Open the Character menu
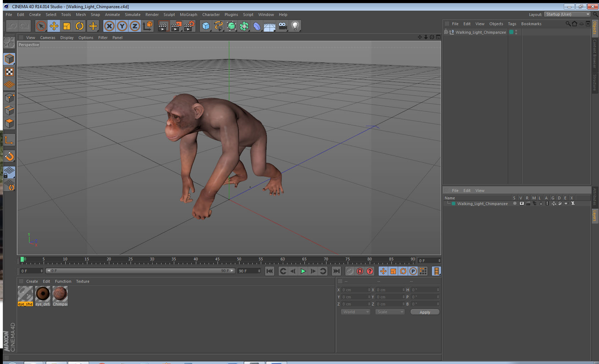 (211, 15)
